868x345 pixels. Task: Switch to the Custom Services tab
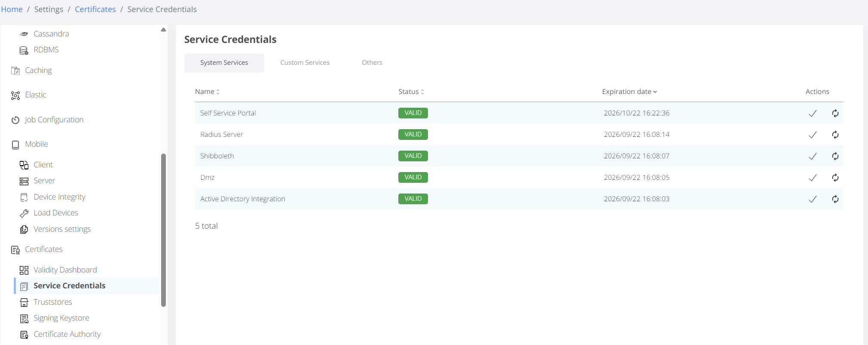tap(305, 63)
